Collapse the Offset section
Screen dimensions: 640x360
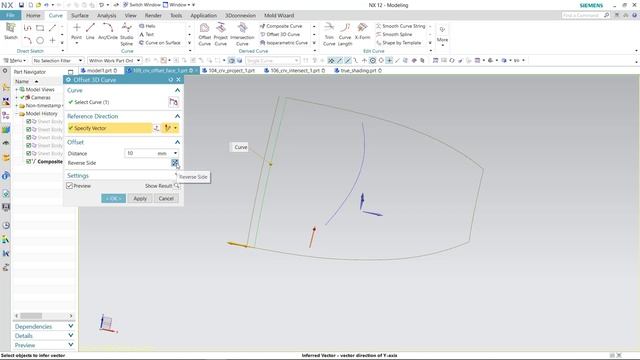(x=177, y=142)
